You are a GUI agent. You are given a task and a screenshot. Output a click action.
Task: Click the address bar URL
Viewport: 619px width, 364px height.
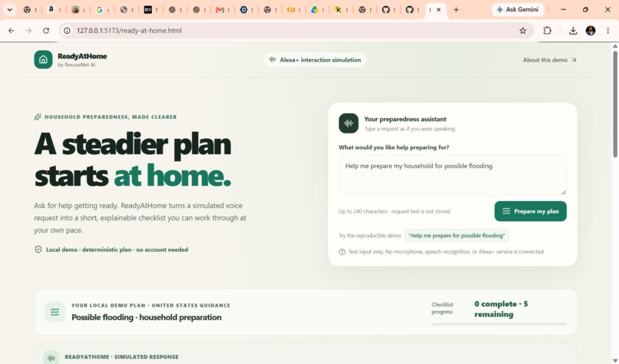click(x=129, y=31)
